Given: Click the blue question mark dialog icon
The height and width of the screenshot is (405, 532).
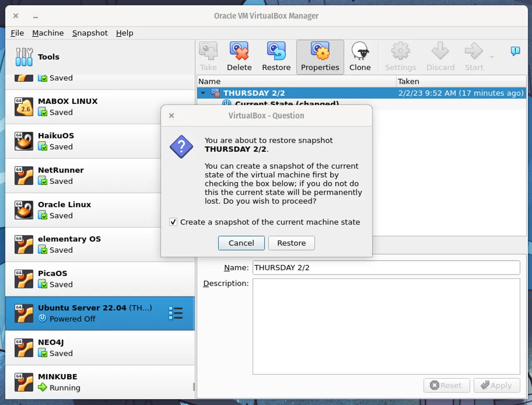Looking at the screenshot, I should click(x=181, y=147).
